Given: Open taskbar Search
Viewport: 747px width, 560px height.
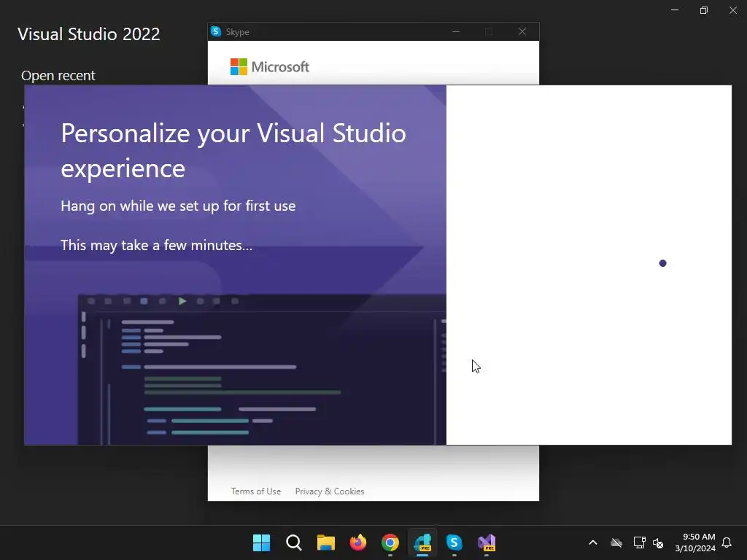Looking at the screenshot, I should 293,542.
